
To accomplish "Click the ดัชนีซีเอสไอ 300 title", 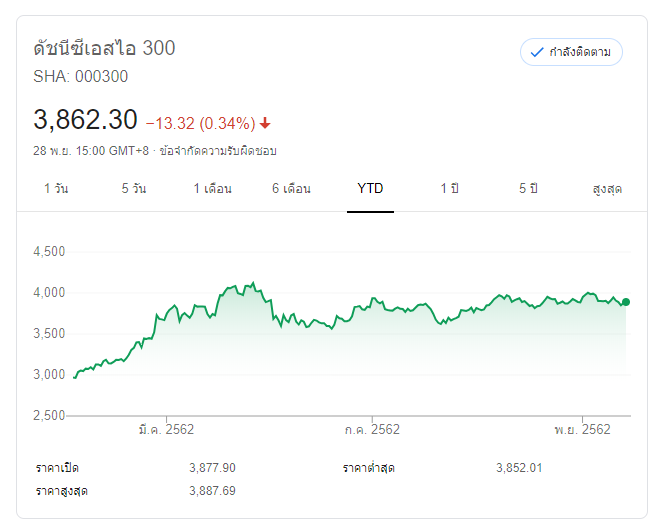I will coord(104,48).
